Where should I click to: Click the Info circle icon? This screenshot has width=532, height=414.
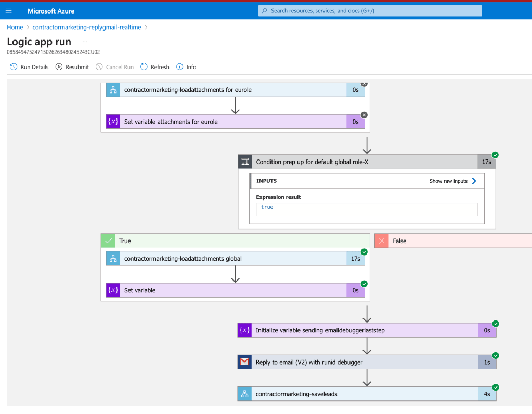[179, 66]
